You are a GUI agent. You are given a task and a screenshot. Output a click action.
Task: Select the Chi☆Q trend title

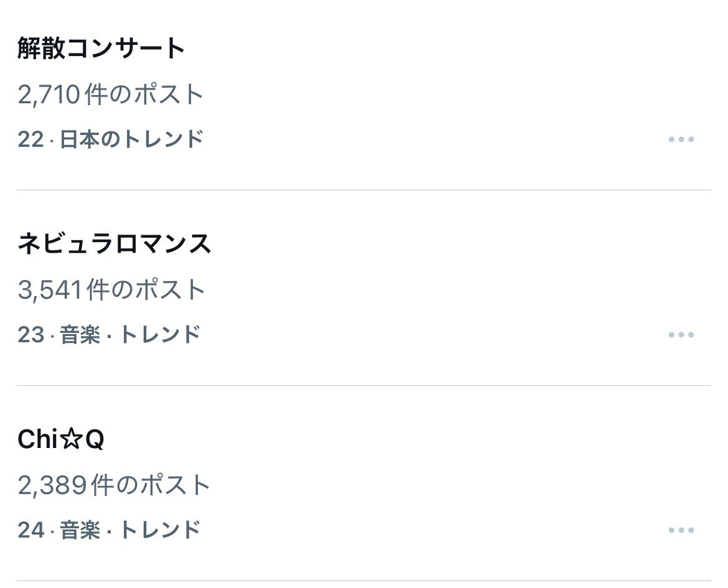(x=60, y=440)
